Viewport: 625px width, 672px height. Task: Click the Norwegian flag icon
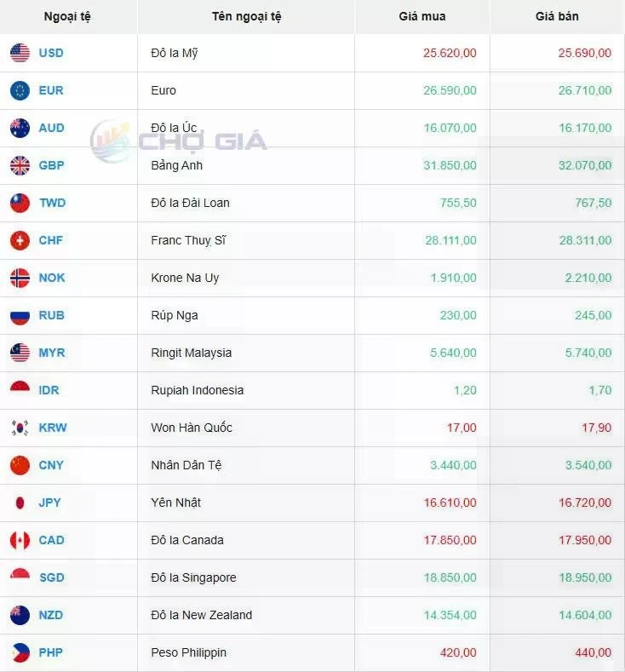20,278
